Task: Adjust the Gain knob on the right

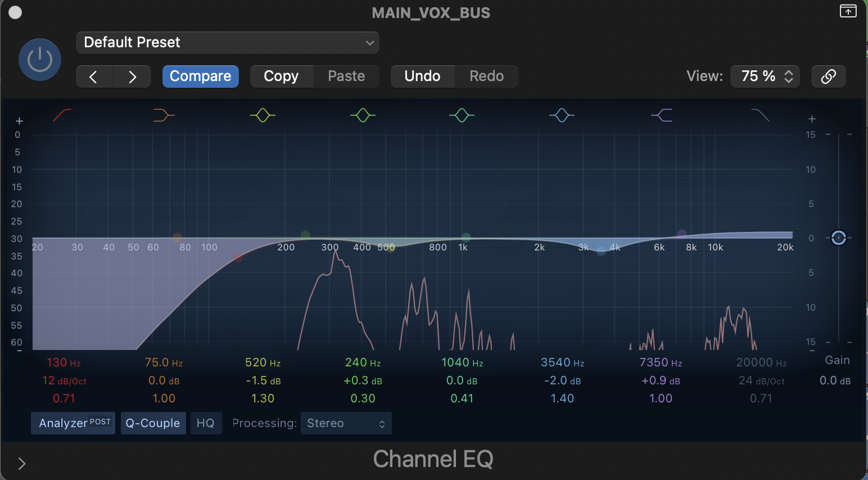Action: [x=838, y=238]
